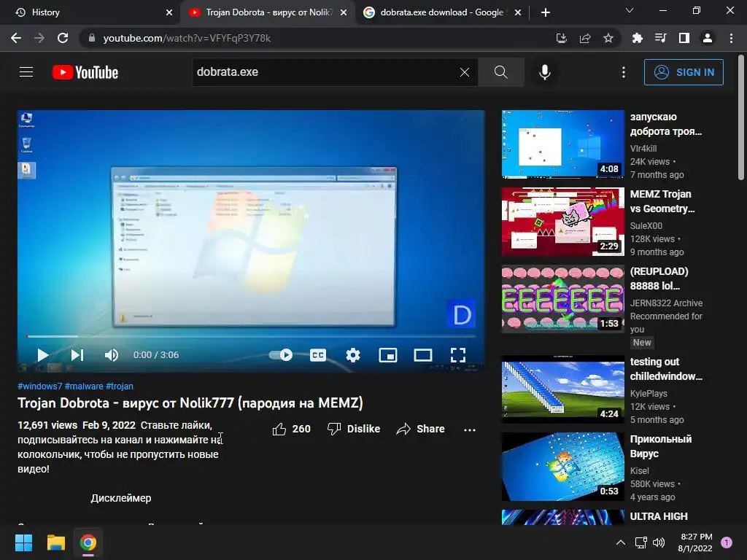Screen dimensions: 747x560
Task: Clear the search box text with X
Action: (x=465, y=72)
